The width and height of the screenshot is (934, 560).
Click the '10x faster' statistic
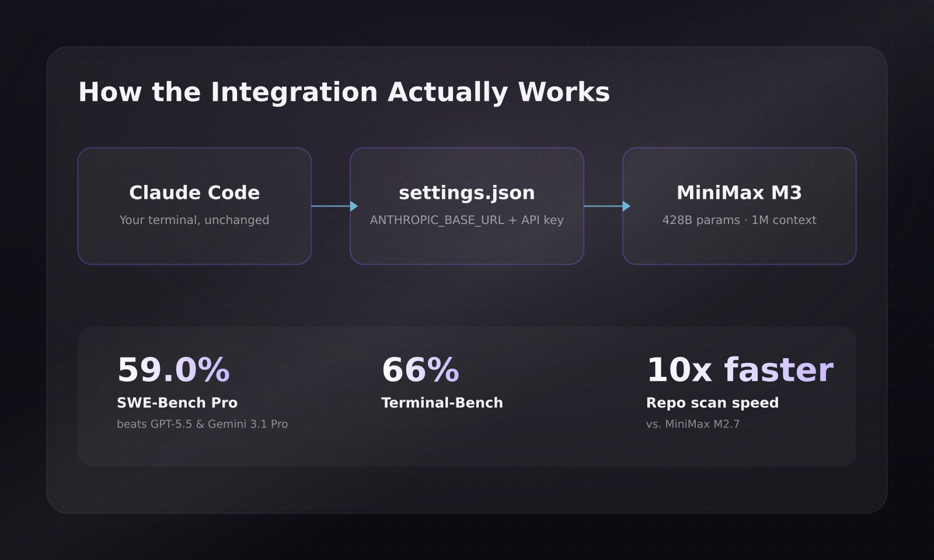click(740, 370)
